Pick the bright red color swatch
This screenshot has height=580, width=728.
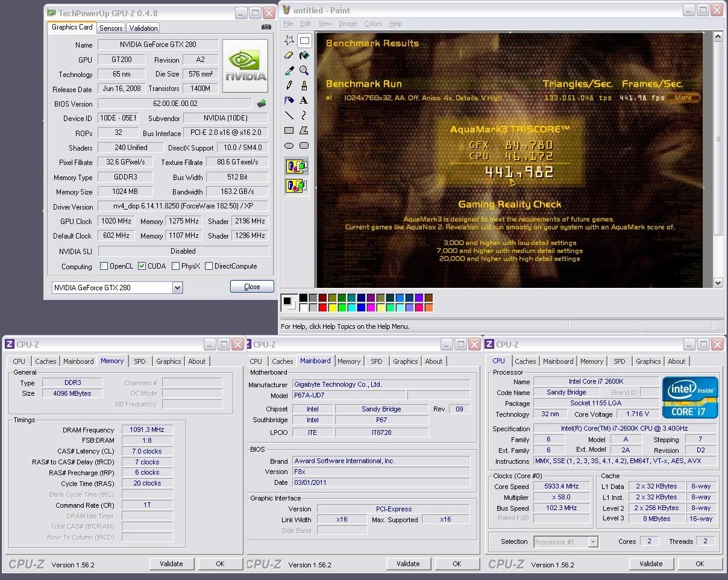[323, 308]
